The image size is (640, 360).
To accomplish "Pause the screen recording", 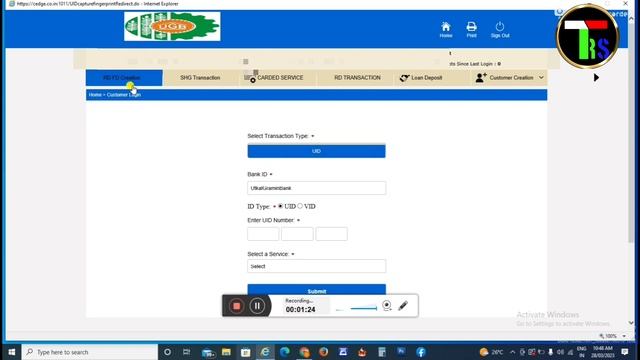I will coord(257,306).
